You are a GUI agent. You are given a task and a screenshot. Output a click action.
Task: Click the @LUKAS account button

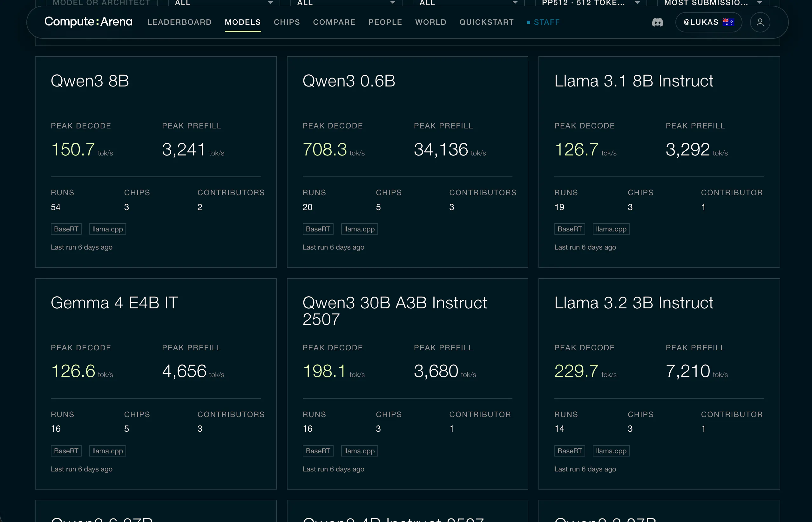709,22
